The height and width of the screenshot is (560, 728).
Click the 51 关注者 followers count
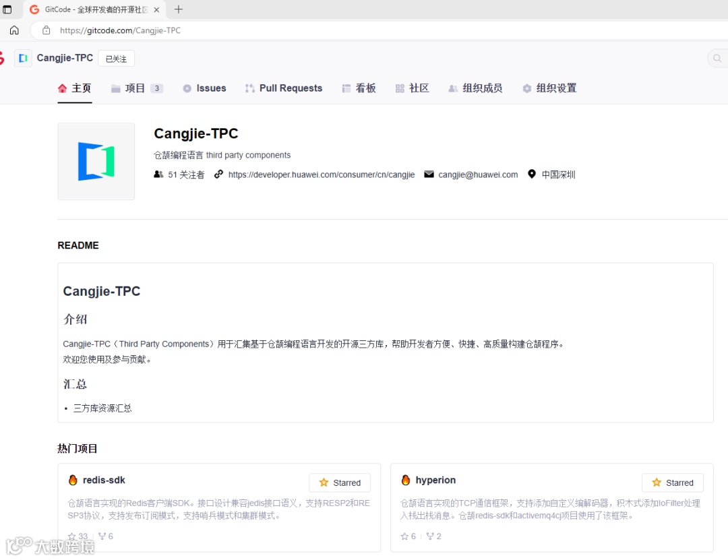point(179,175)
